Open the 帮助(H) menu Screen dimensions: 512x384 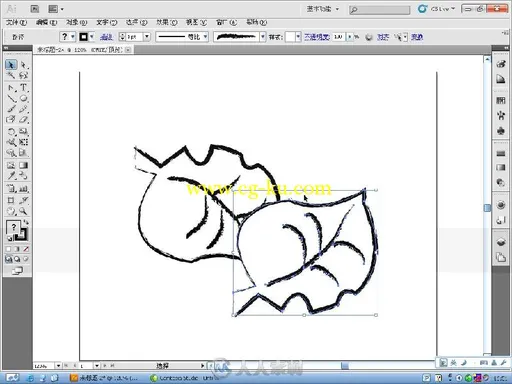(x=256, y=22)
